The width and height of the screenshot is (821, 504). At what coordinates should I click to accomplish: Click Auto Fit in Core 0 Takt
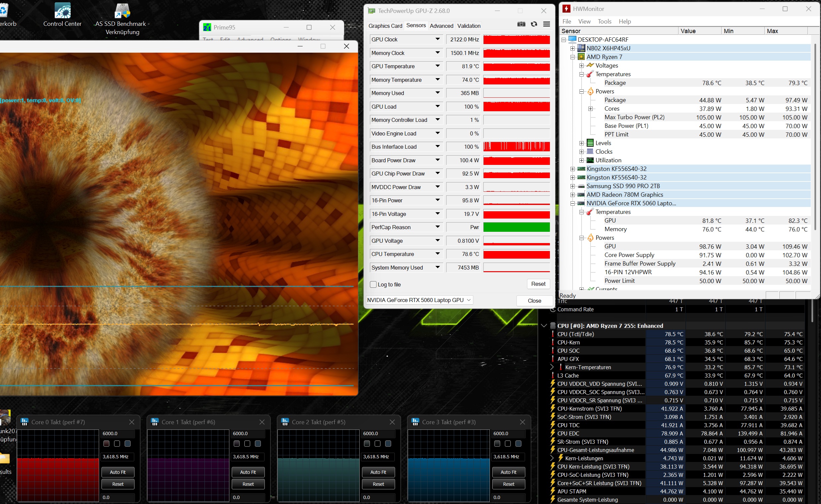point(118,472)
